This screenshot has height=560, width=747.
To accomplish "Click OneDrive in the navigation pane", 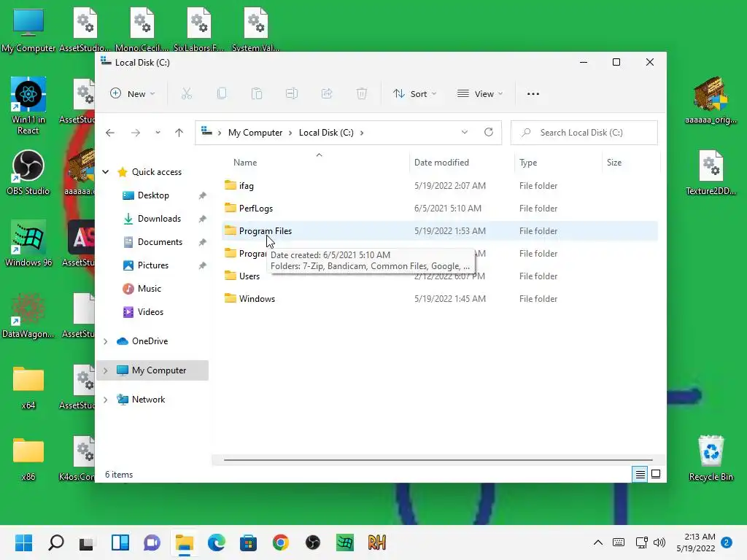I will (150, 341).
